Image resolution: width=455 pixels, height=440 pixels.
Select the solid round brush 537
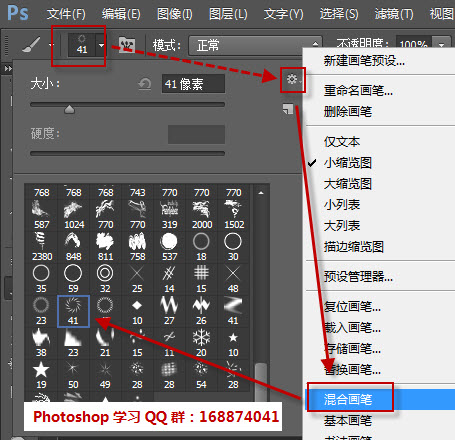pos(169,247)
